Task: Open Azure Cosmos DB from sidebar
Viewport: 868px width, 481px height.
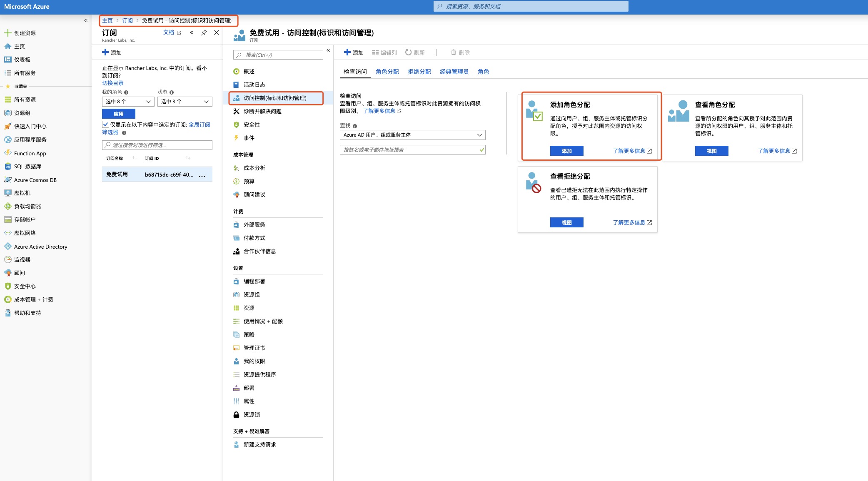Action: [35, 180]
